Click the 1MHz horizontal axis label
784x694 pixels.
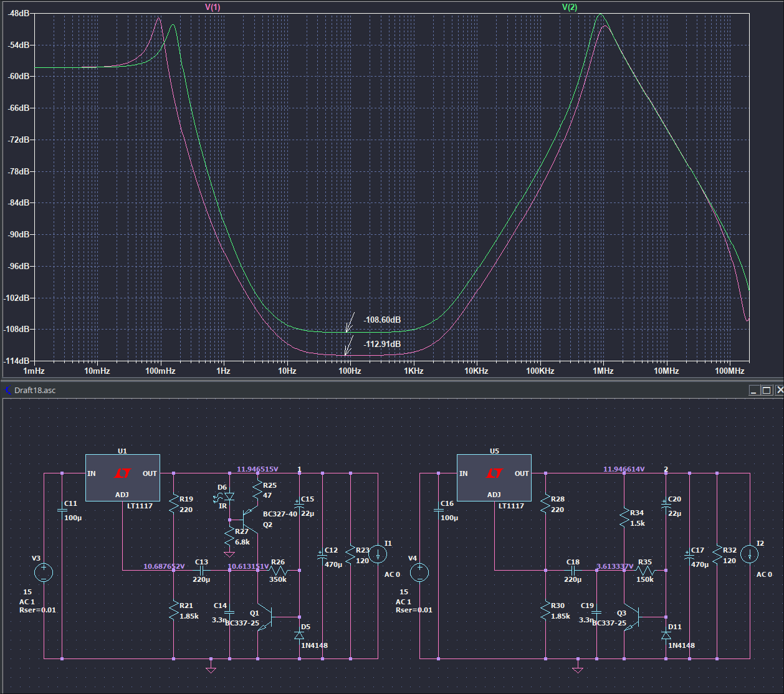[x=603, y=371]
